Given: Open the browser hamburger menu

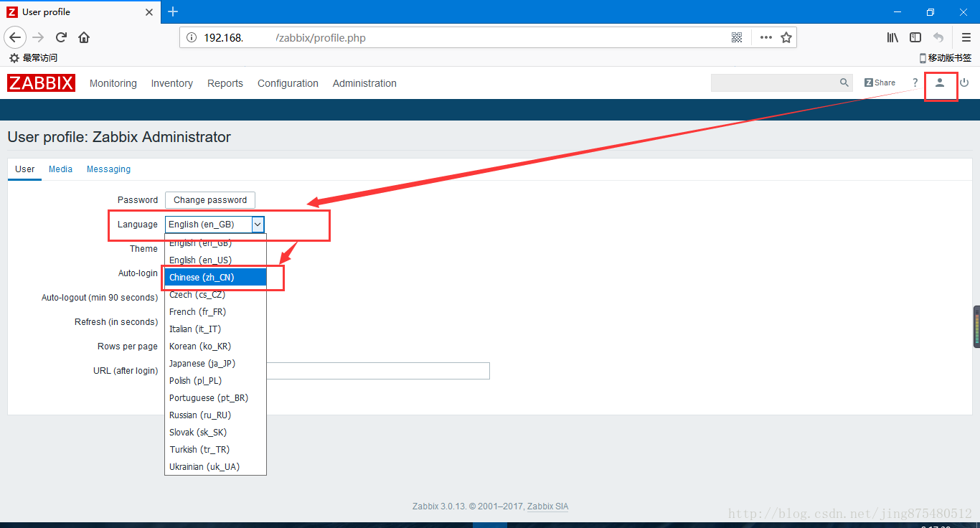Looking at the screenshot, I should coord(966,37).
